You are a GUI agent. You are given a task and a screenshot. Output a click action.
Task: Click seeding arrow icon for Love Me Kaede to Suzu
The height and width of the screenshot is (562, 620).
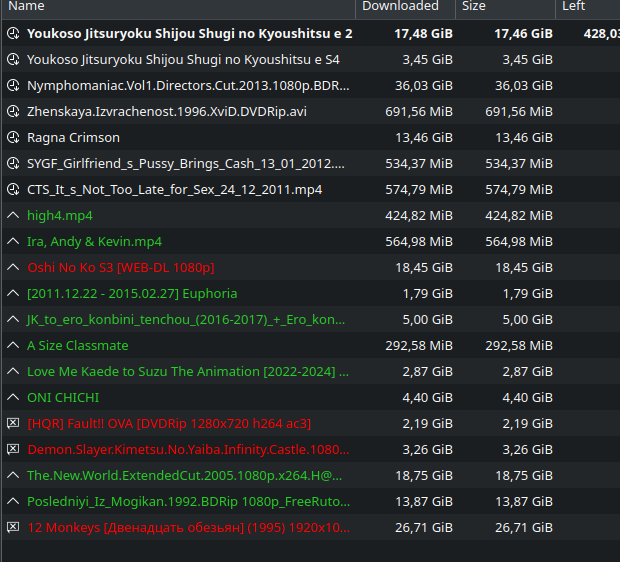pyautogui.click(x=13, y=371)
